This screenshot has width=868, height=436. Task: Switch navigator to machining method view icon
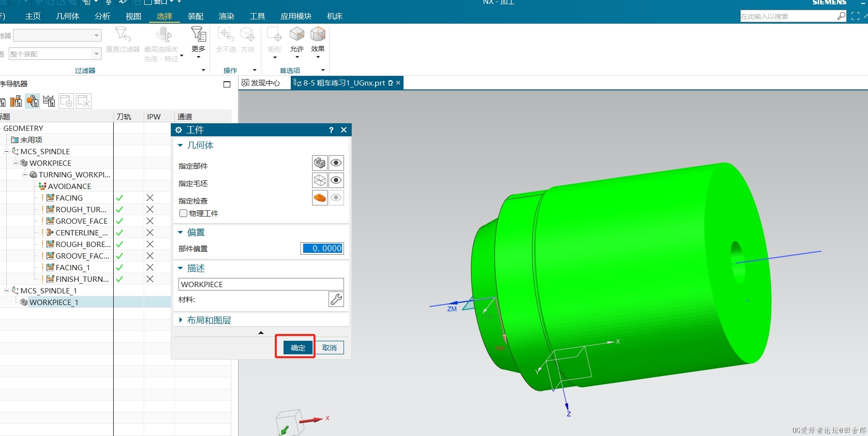(x=49, y=101)
